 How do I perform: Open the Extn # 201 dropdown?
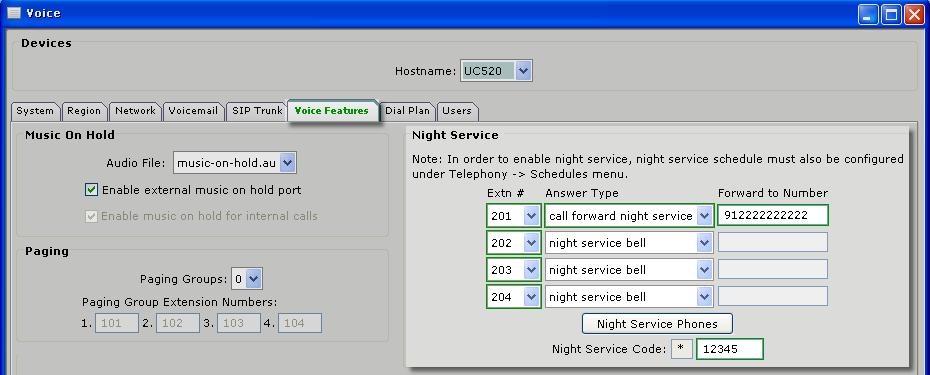coord(514,216)
